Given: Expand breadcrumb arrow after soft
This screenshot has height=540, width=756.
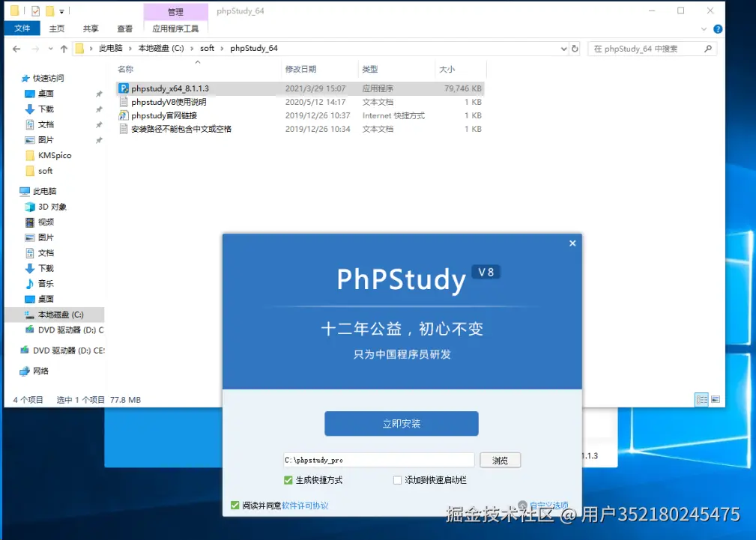Looking at the screenshot, I should click(223, 49).
